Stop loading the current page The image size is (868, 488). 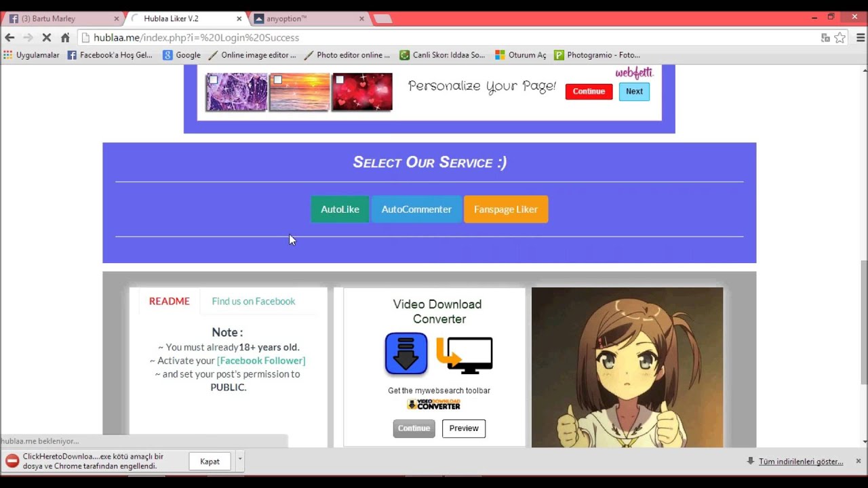click(x=46, y=38)
